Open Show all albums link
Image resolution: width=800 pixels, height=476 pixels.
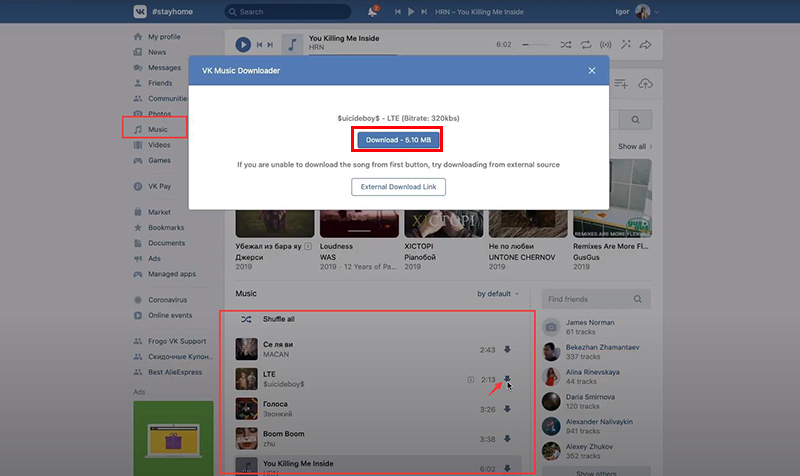(x=635, y=146)
